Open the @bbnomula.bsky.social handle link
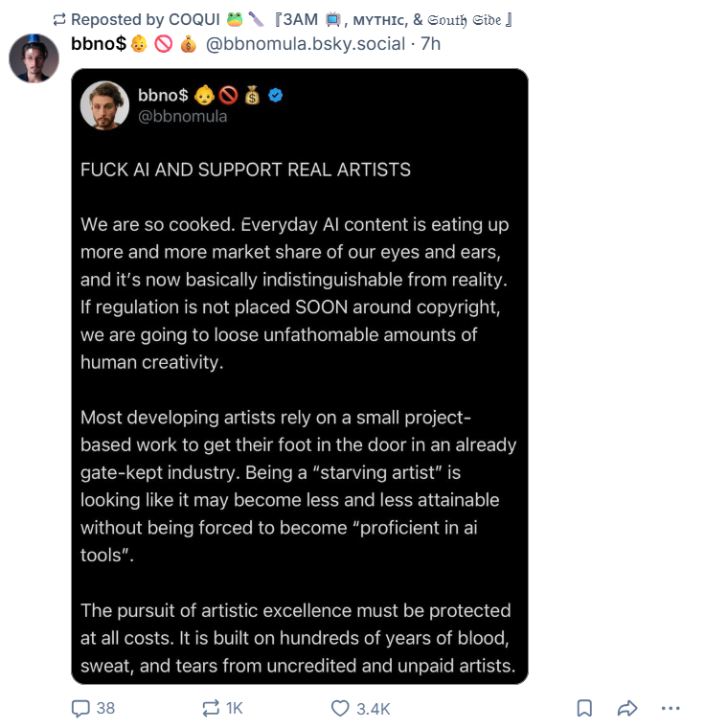The height and width of the screenshot is (728, 705). click(306, 44)
